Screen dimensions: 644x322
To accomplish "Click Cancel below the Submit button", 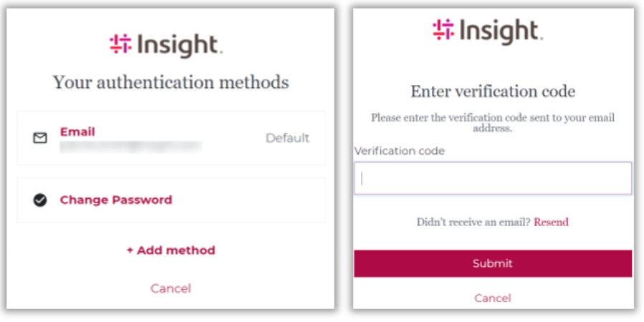I will 493,298.
